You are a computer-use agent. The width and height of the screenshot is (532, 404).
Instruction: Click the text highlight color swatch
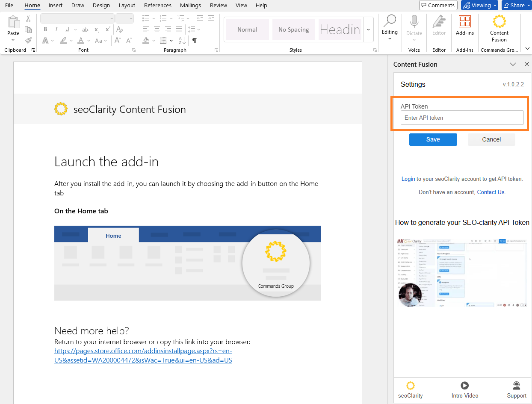(x=63, y=41)
